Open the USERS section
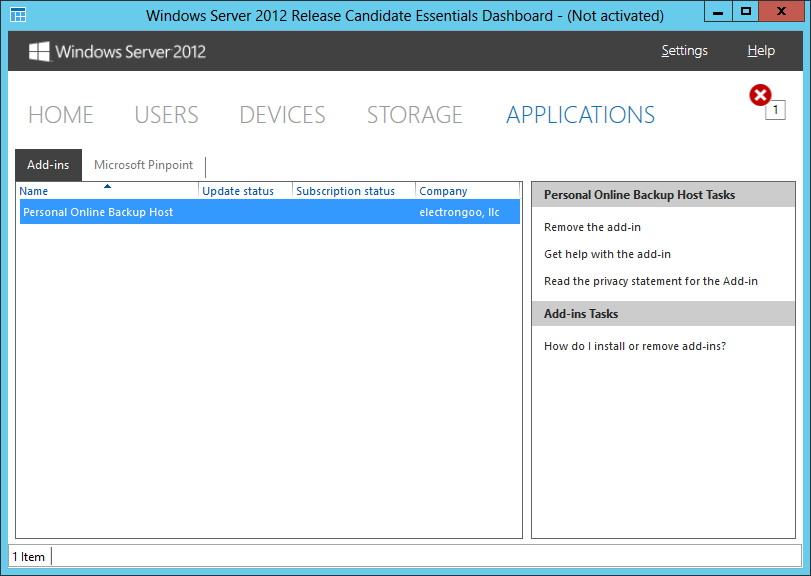Image resolution: width=811 pixels, height=576 pixels. point(166,115)
